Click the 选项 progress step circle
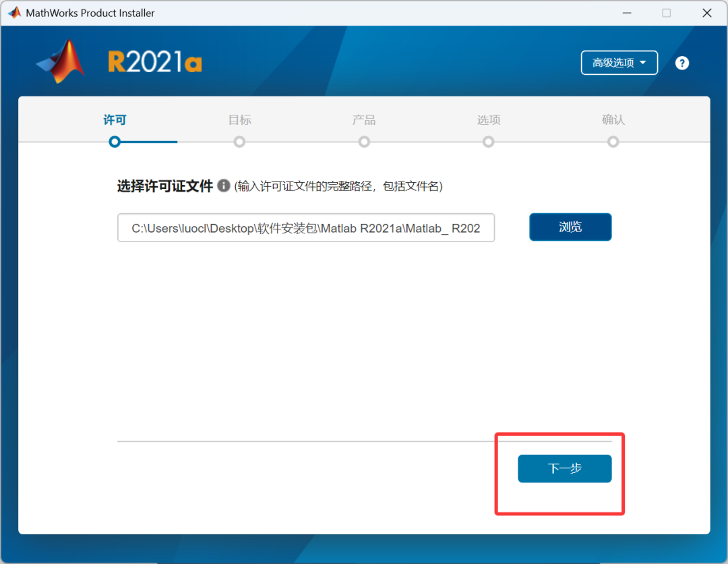The image size is (728, 564). tap(489, 142)
